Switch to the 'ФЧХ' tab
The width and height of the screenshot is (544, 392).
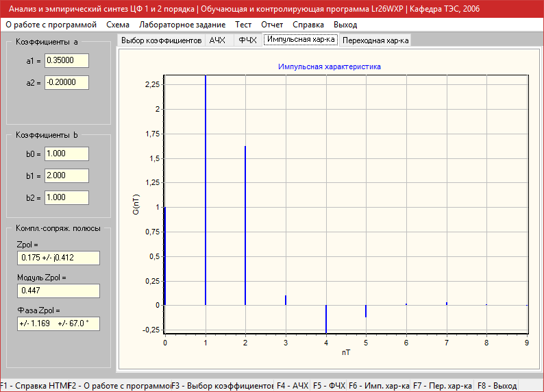pos(248,40)
